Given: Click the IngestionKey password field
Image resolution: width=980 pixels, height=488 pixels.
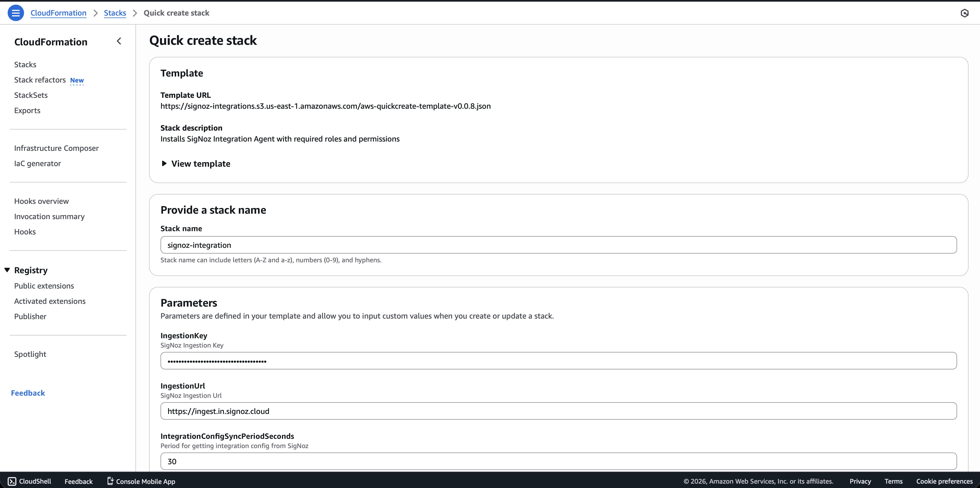Looking at the screenshot, I should point(558,360).
